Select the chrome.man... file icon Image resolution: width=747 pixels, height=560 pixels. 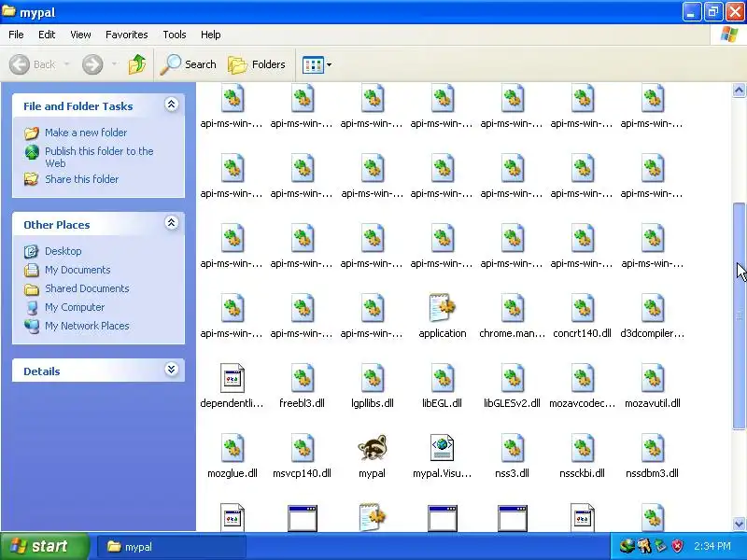click(x=512, y=308)
